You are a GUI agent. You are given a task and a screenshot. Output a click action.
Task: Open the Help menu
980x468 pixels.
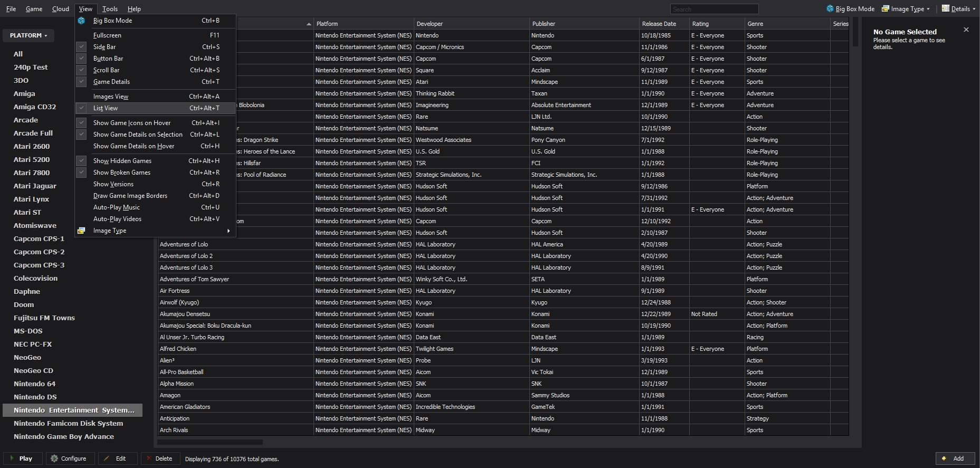click(134, 9)
